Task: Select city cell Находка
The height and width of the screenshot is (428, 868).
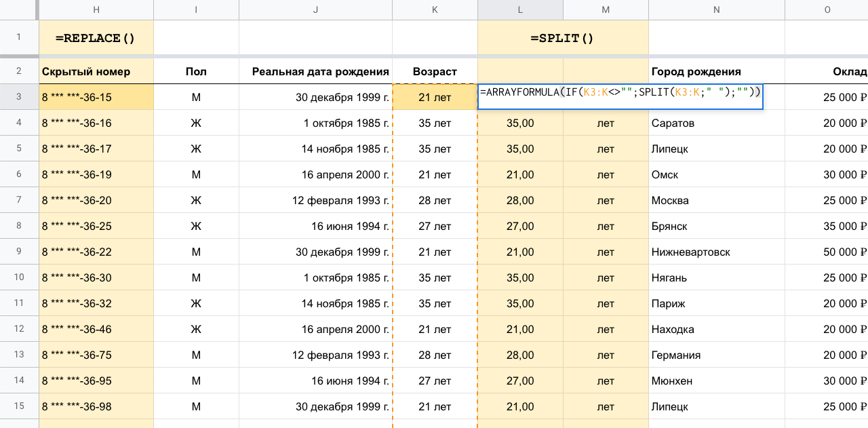Action: pyautogui.click(x=717, y=329)
